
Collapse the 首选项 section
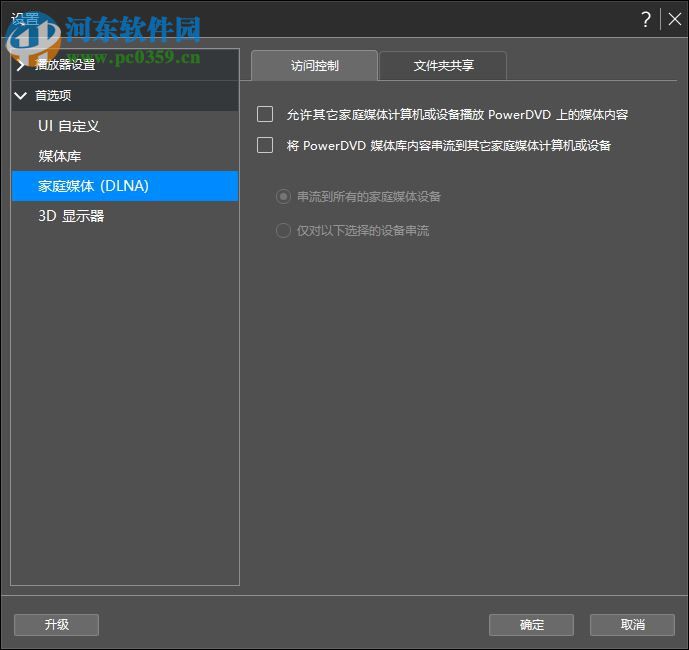click(125, 95)
